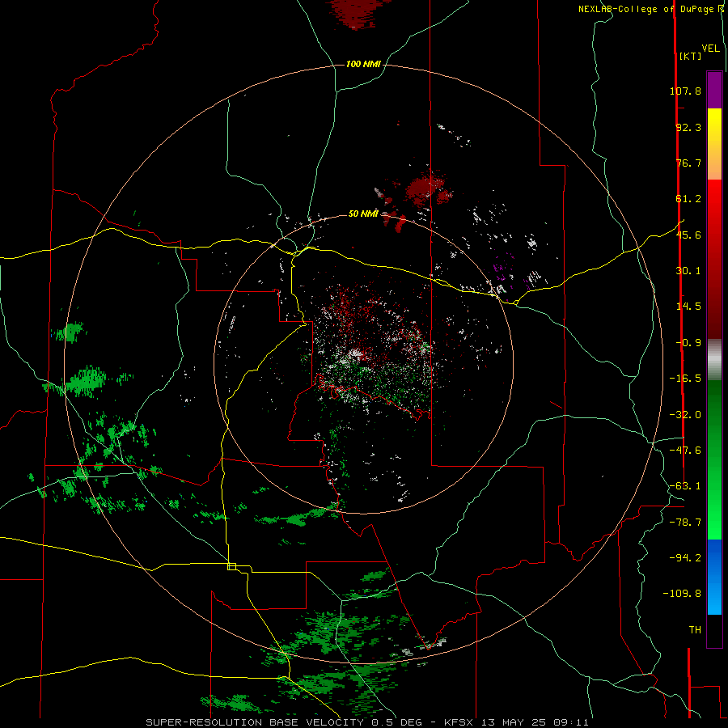Click the purple velocity pixels northeast of the radar
728x728 pixels.
[504, 269]
